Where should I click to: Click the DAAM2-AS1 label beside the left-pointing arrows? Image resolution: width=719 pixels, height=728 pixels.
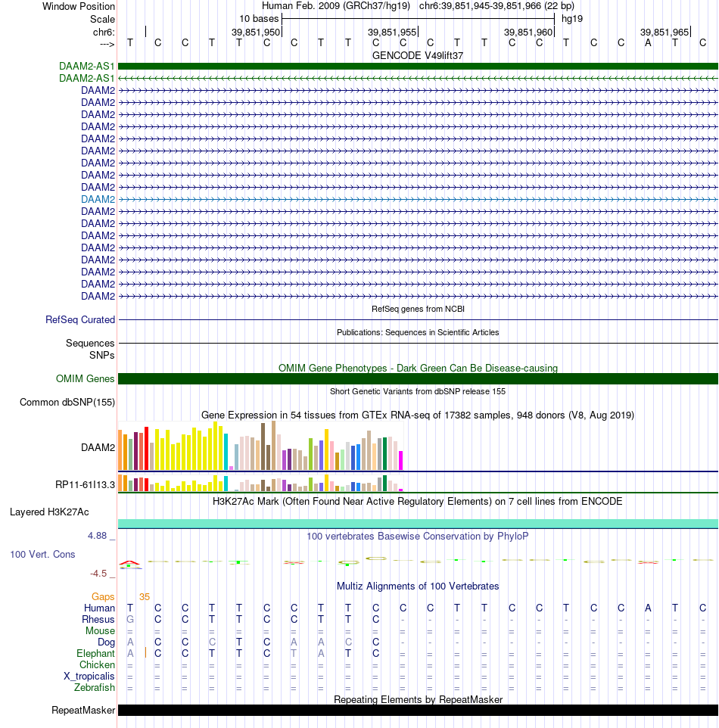[x=86, y=79]
